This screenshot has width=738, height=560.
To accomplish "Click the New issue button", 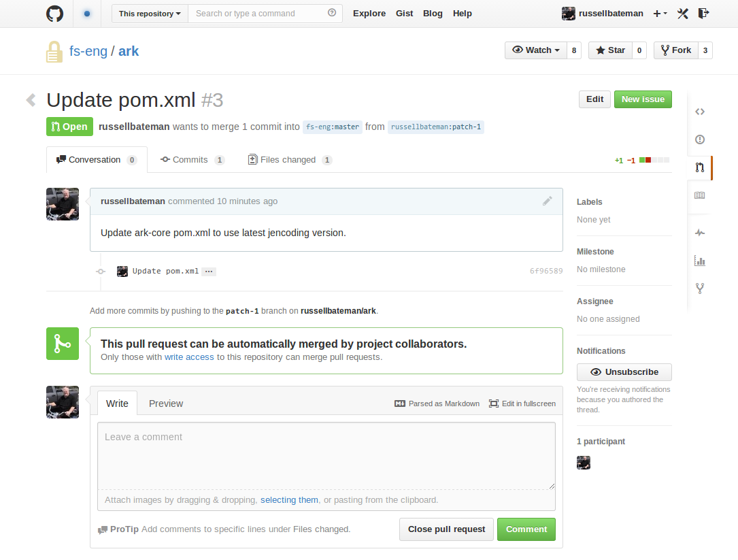I will click(x=643, y=99).
